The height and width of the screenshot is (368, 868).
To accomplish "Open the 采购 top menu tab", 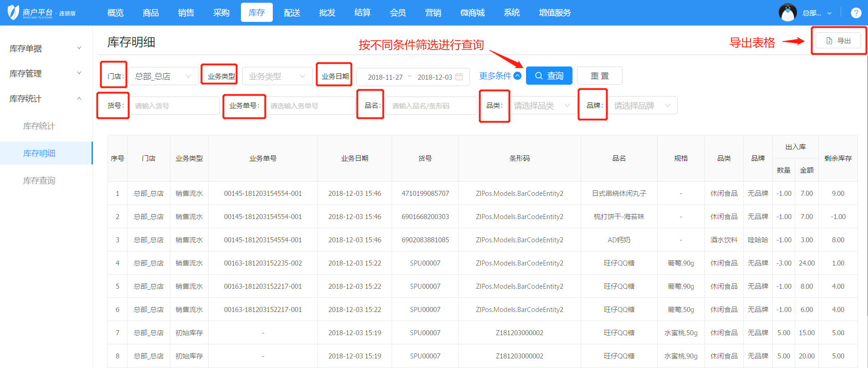I will tap(221, 13).
